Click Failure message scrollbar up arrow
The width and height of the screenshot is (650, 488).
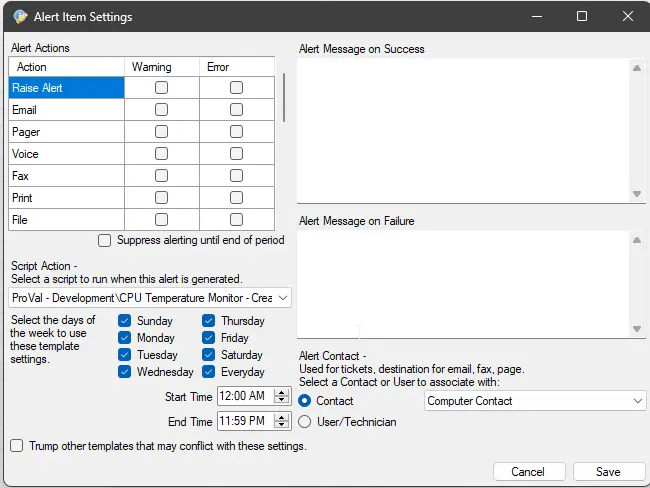tap(637, 240)
